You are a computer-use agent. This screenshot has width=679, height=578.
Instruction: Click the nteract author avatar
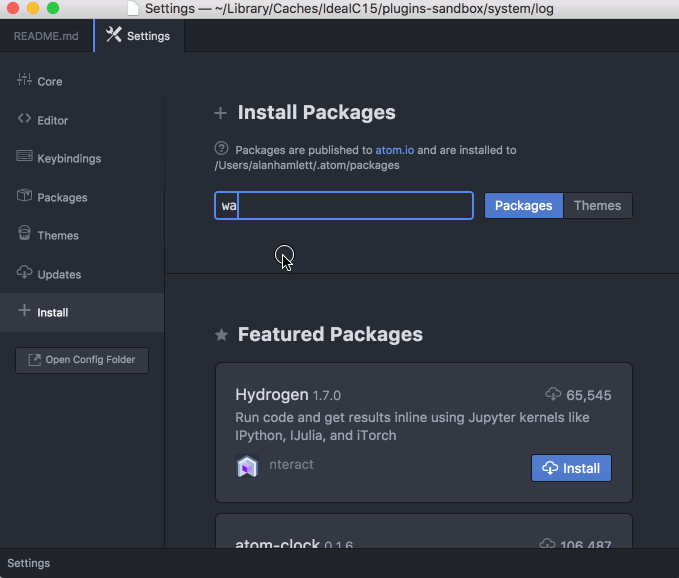tap(247, 466)
